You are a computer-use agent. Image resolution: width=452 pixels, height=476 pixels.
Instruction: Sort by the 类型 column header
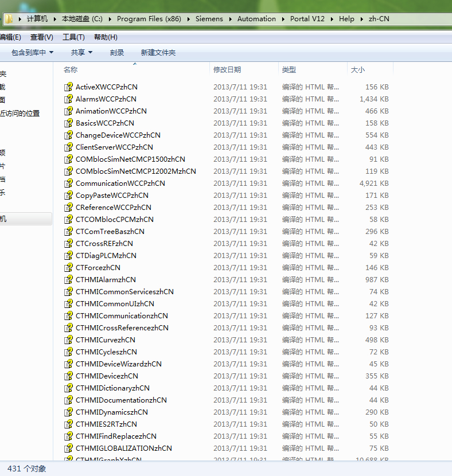[x=289, y=70]
